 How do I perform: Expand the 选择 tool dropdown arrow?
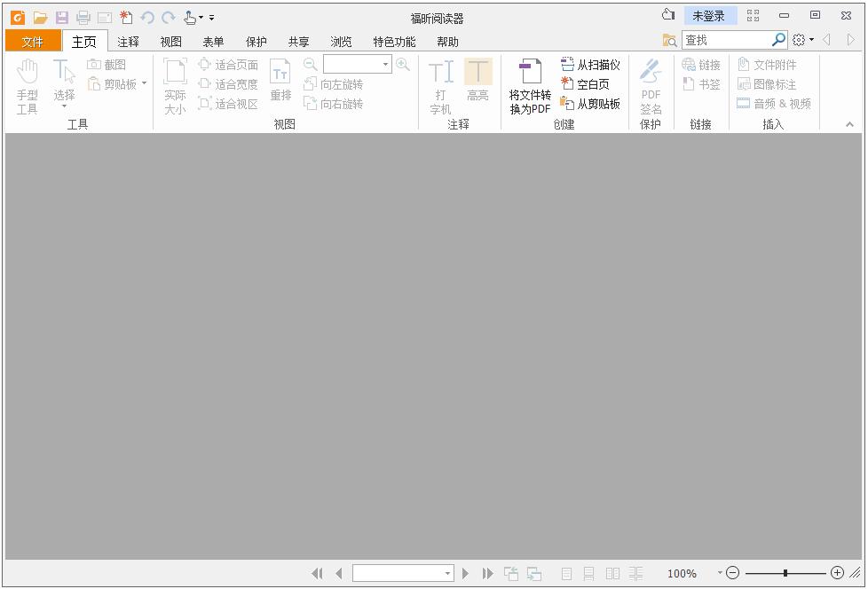[65, 105]
